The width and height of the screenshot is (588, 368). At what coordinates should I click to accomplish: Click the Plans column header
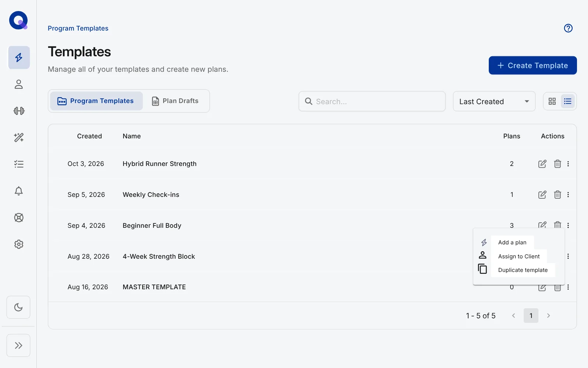[512, 136]
